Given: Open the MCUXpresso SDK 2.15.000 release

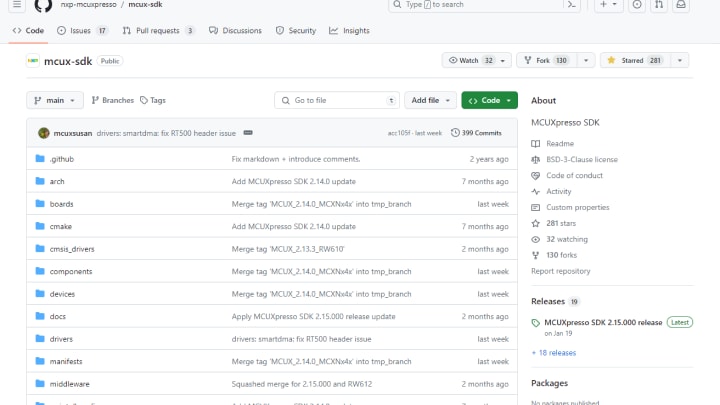Looking at the screenshot, I should coord(602,322).
